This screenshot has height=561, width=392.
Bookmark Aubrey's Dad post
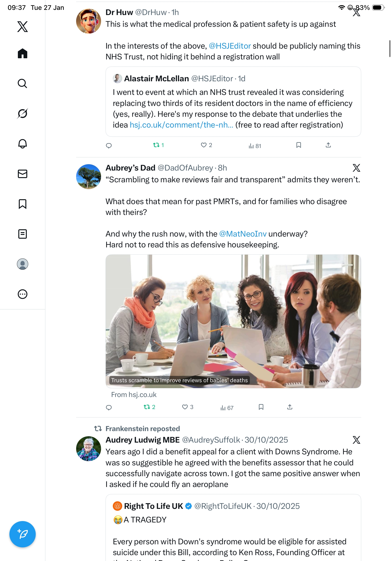(x=261, y=407)
